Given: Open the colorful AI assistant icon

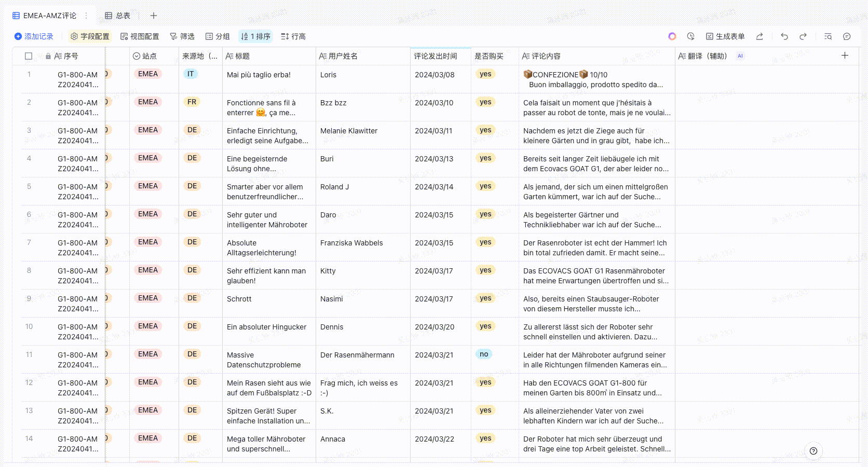Looking at the screenshot, I should 672,36.
